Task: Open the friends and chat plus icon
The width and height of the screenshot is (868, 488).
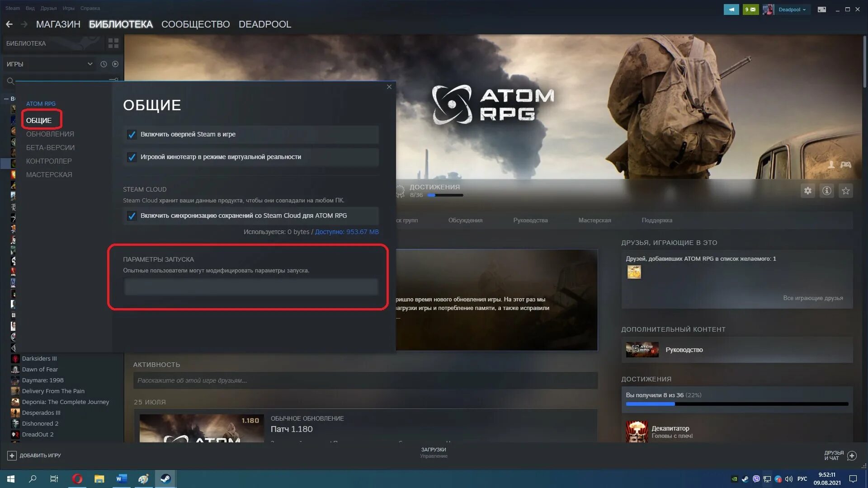Action: [852, 455]
